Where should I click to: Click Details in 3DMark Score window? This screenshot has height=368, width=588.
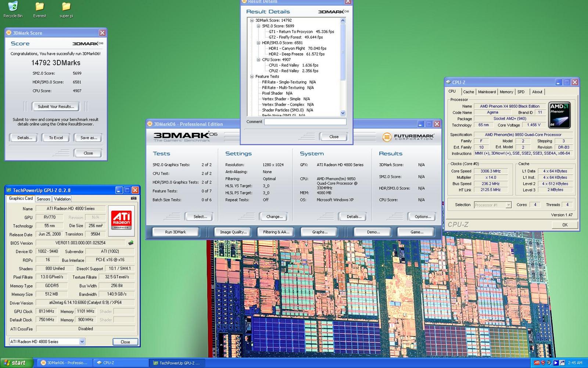(x=25, y=138)
